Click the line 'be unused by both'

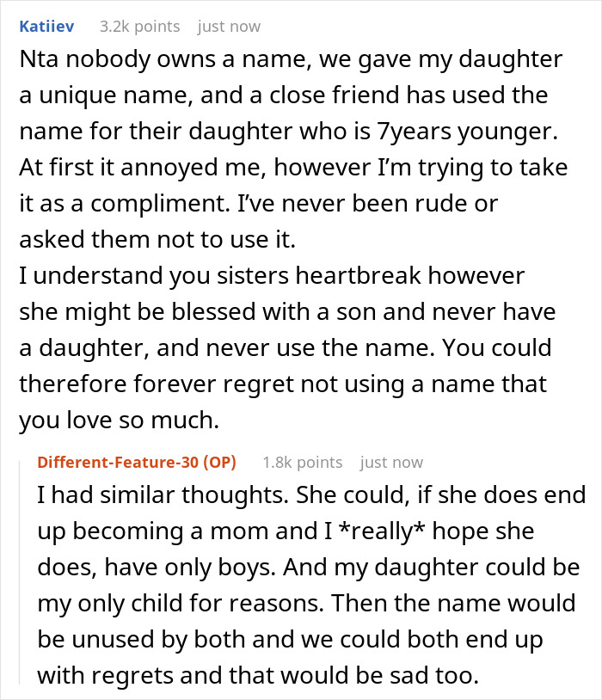click(291, 640)
